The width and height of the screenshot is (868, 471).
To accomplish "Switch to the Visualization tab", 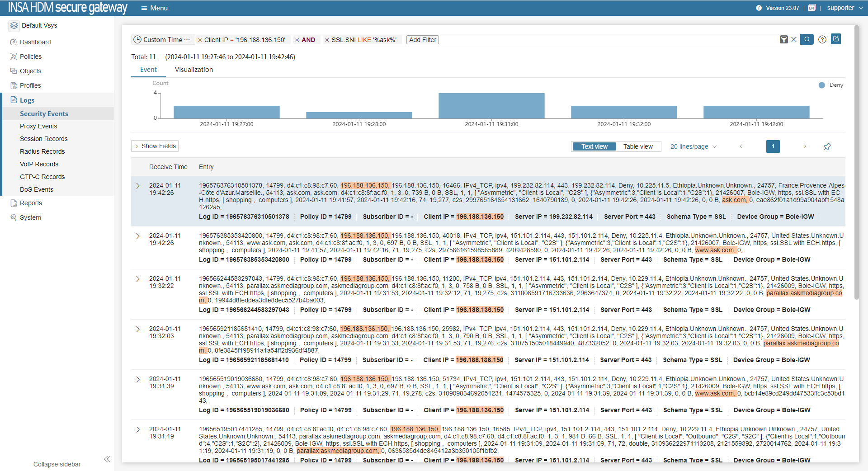I will point(193,70).
